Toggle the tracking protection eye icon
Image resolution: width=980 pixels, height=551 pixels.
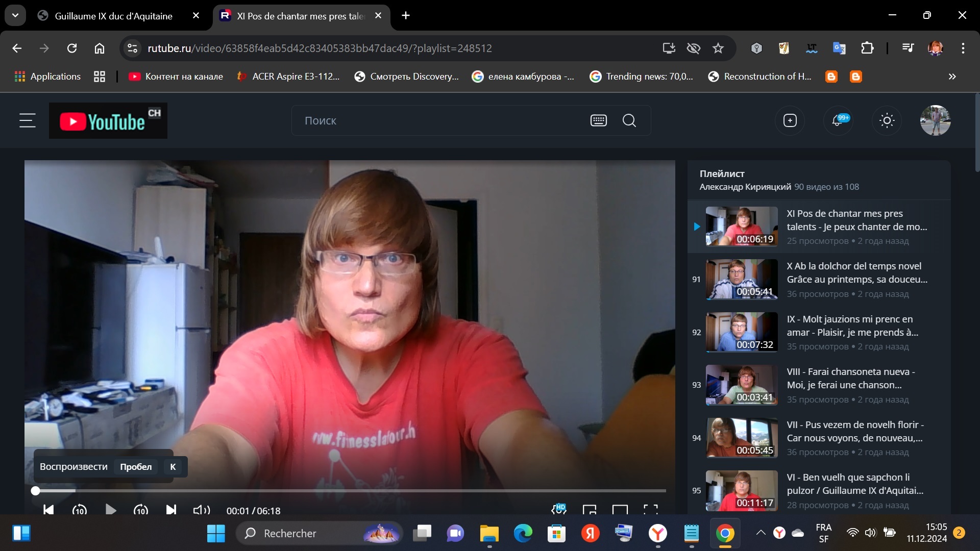693,48
